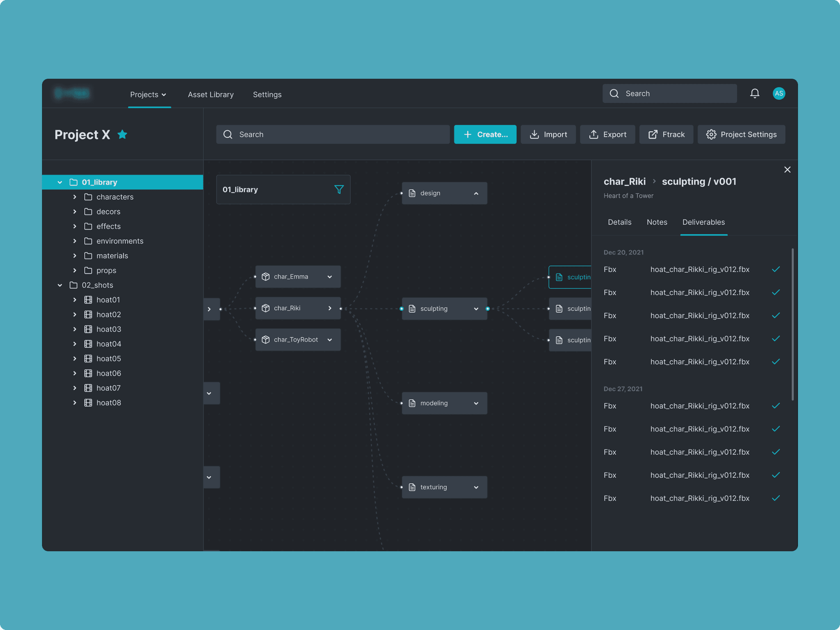Image resolution: width=840 pixels, height=630 pixels.
Task: Collapse the design node chevron
Action: coord(476,194)
